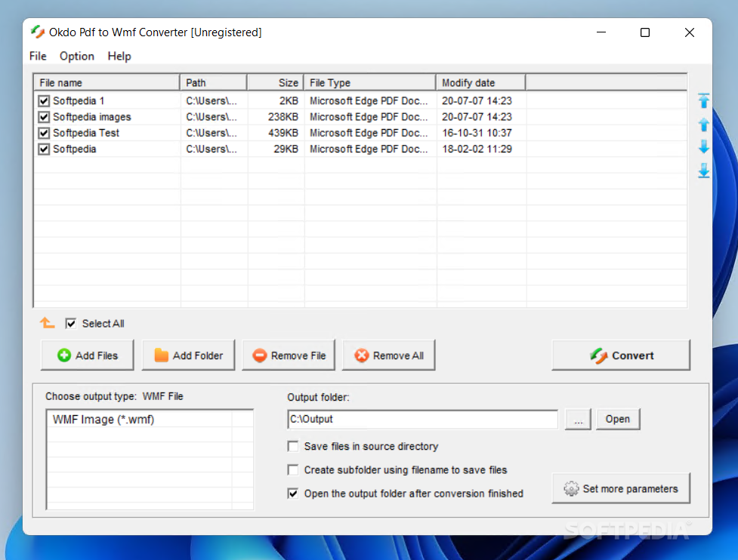
Task: Sort by the Size column header
Action: point(276,83)
